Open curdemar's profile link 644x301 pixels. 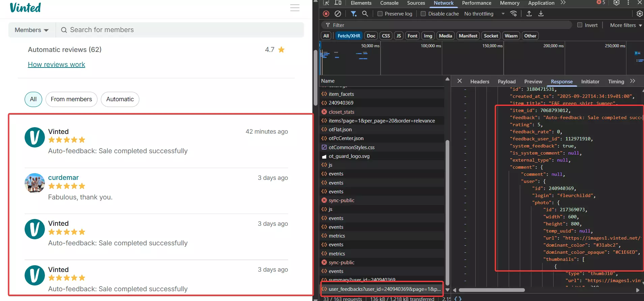[x=63, y=177]
